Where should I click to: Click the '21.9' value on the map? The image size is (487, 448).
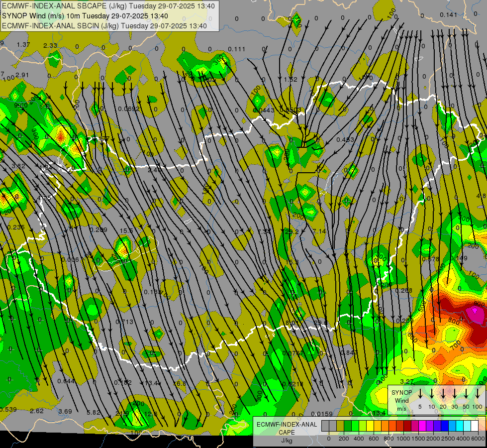pos(122,414)
